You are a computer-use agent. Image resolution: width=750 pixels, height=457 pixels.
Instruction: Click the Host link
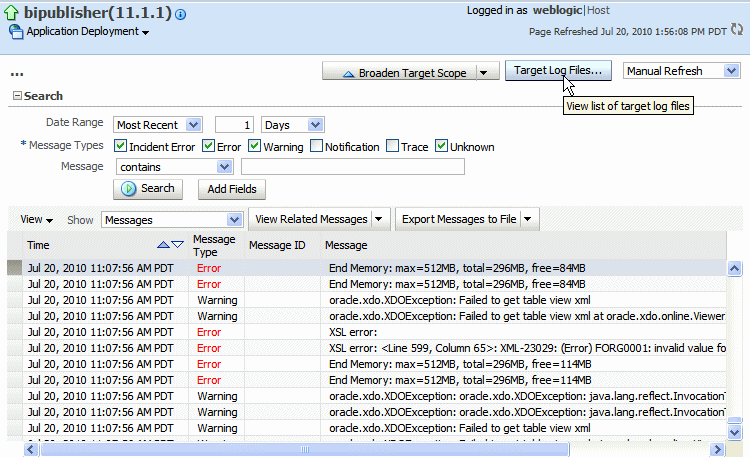(598, 10)
